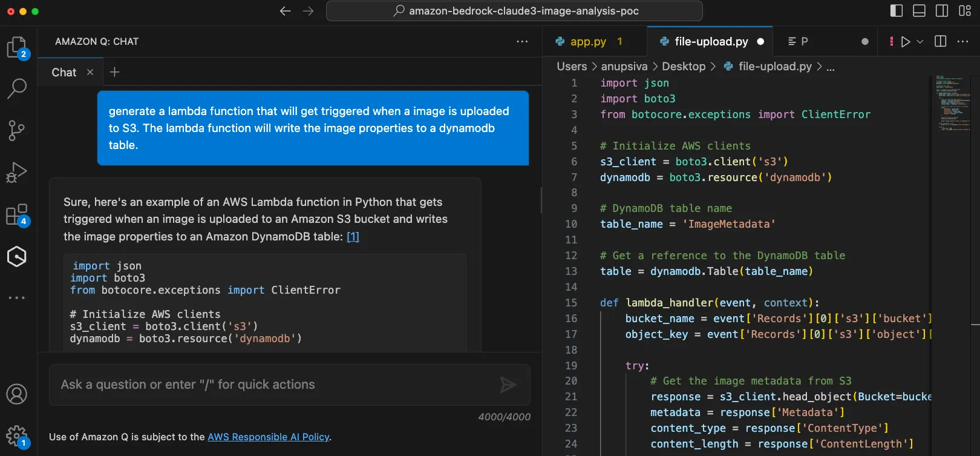This screenshot has height=456, width=980.
Task: Switch to the P editor tab
Action: tap(826, 41)
